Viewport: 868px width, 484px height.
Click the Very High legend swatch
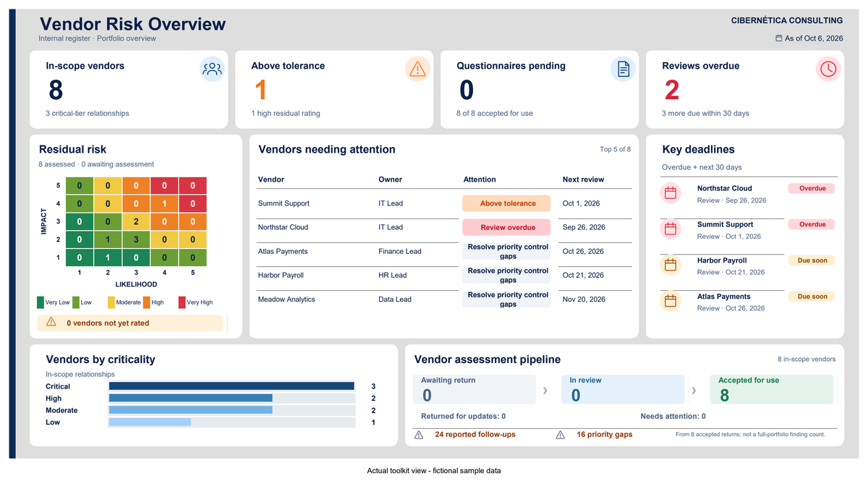[x=182, y=302]
